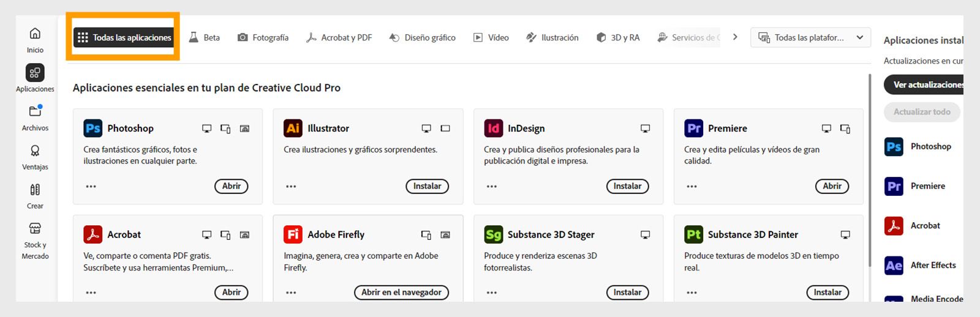This screenshot has width=980, height=317.
Task: Click the Photoshop web platform icon
Action: point(244,129)
